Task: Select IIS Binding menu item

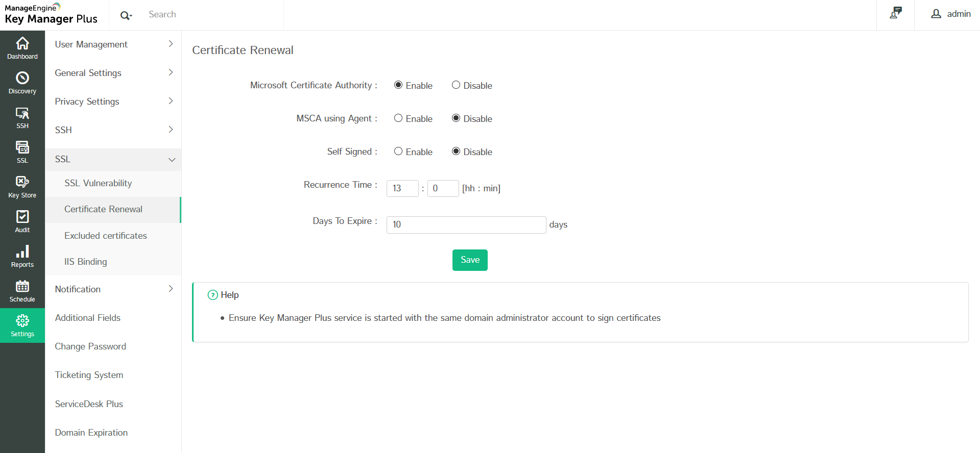Action: click(86, 262)
